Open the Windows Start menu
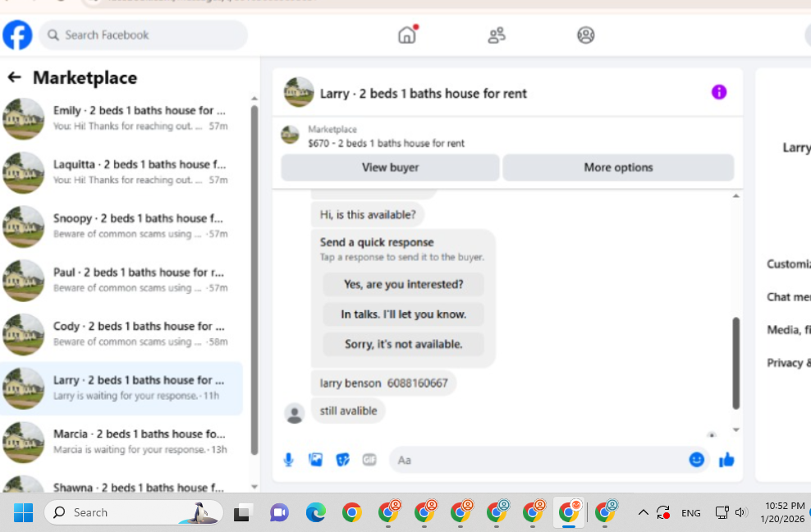811x532 pixels. (23, 512)
